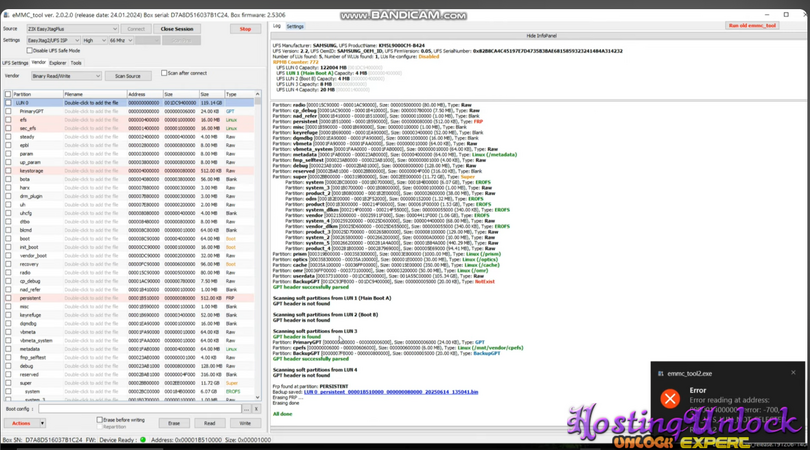This screenshot has width=810, height=450.
Task: Tick the header select-all partitions checkbox
Action: click(8, 94)
